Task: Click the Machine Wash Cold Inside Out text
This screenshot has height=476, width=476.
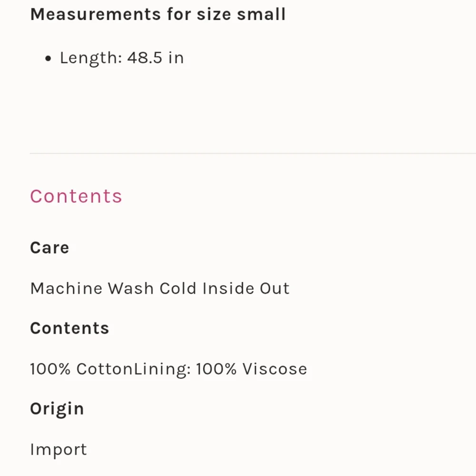Action: tap(159, 288)
